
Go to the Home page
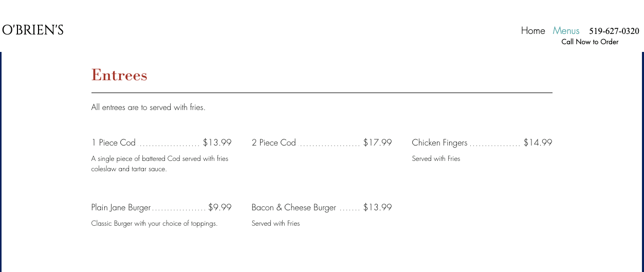(x=532, y=31)
